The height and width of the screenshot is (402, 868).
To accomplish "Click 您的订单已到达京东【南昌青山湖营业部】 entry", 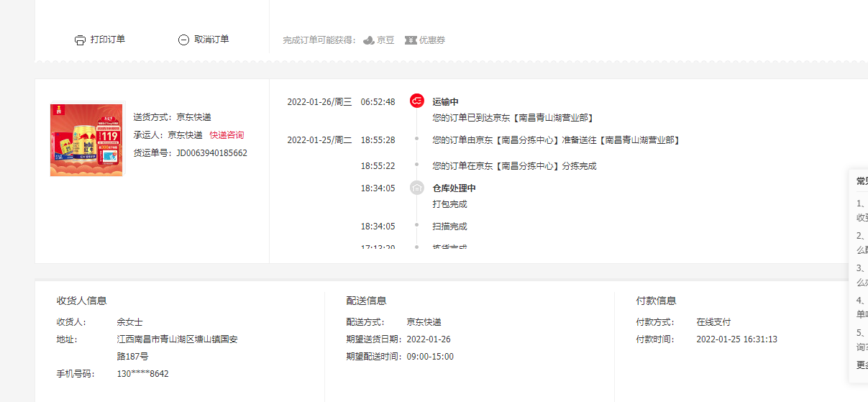I will tap(514, 118).
